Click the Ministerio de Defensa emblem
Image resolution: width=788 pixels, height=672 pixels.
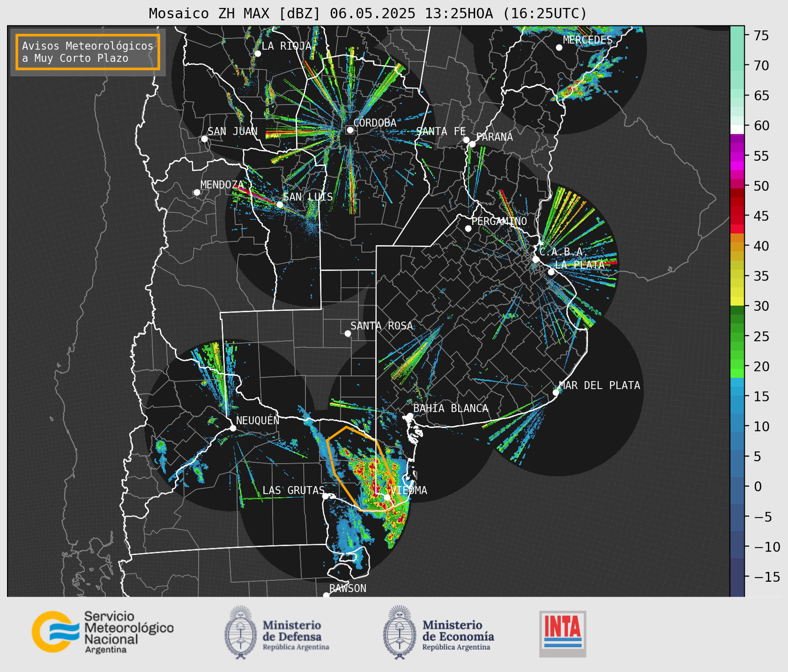241,632
